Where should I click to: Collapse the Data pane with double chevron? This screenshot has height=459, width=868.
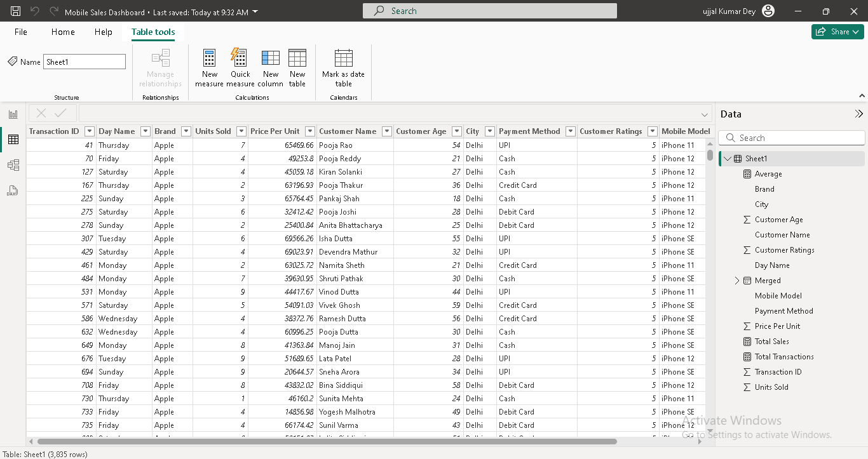pos(858,114)
